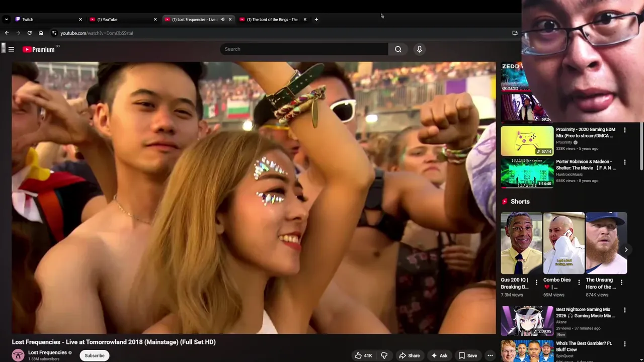Open the HuntroxicMusic channel name
The image size is (644, 362).
pos(569,174)
